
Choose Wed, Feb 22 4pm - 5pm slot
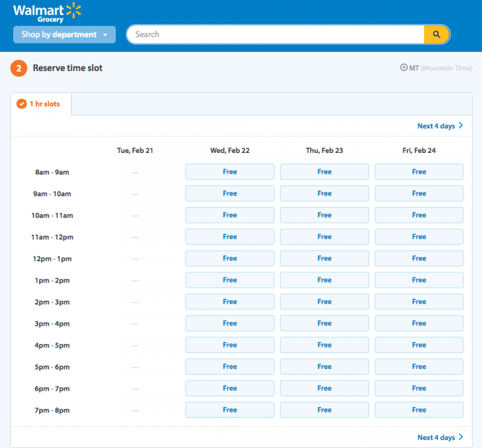tap(230, 345)
